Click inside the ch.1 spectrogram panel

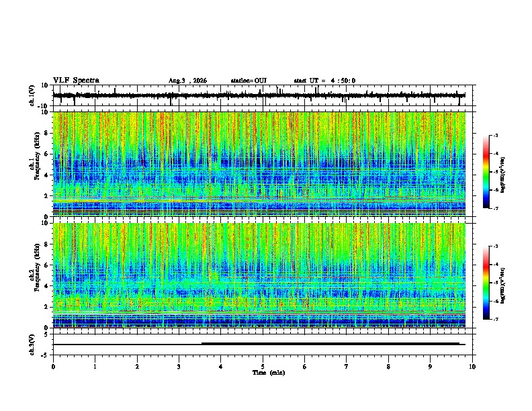[x=259, y=164]
